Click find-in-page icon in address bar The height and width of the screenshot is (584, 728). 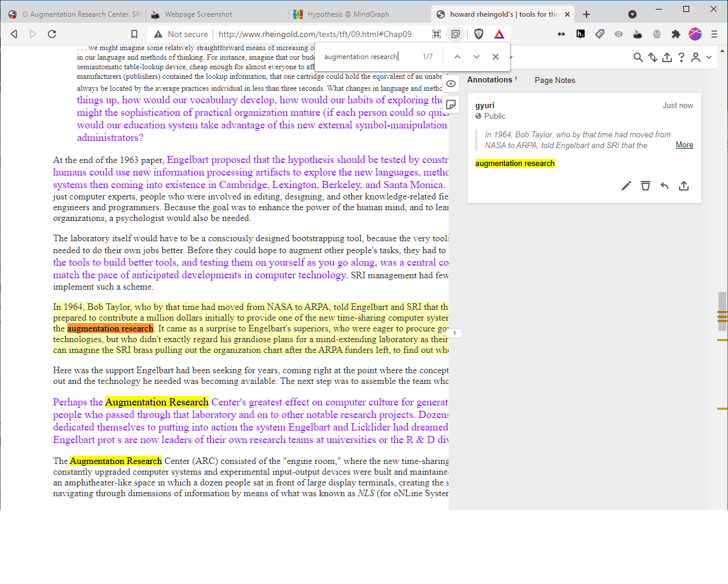(456, 34)
